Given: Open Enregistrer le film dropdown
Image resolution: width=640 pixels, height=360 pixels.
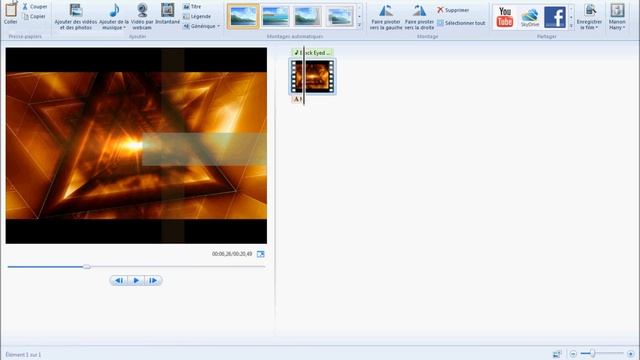Looking at the screenshot, I should [589, 17].
